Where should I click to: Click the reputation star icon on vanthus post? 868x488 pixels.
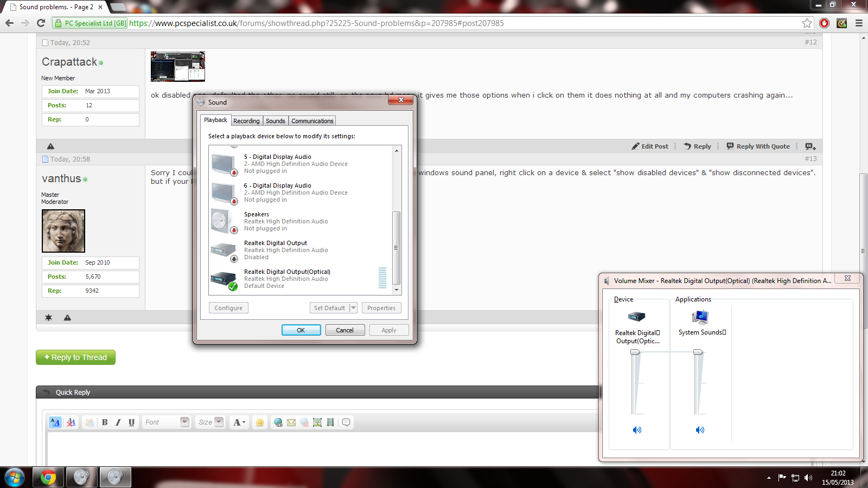tap(48, 318)
